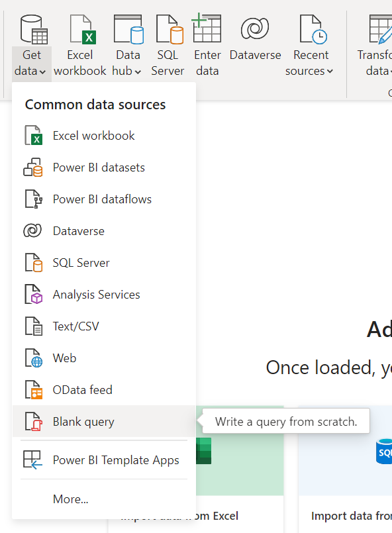Choose Power BI datasets icon
Image resolution: width=392 pixels, height=533 pixels.
coord(33,168)
